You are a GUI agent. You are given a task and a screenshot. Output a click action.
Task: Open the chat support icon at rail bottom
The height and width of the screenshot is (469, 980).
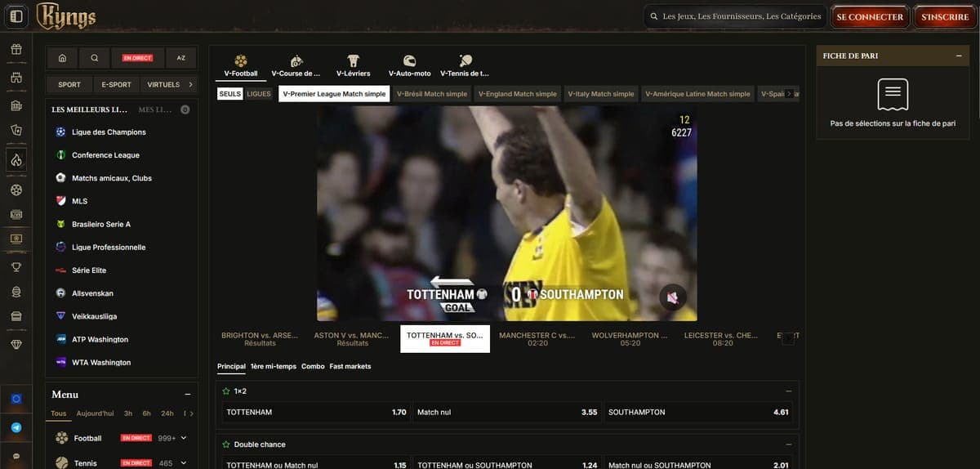(16, 457)
